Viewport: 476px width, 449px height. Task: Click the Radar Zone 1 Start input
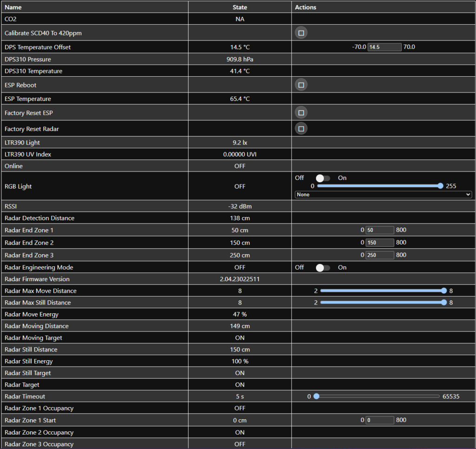(x=379, y=420)
